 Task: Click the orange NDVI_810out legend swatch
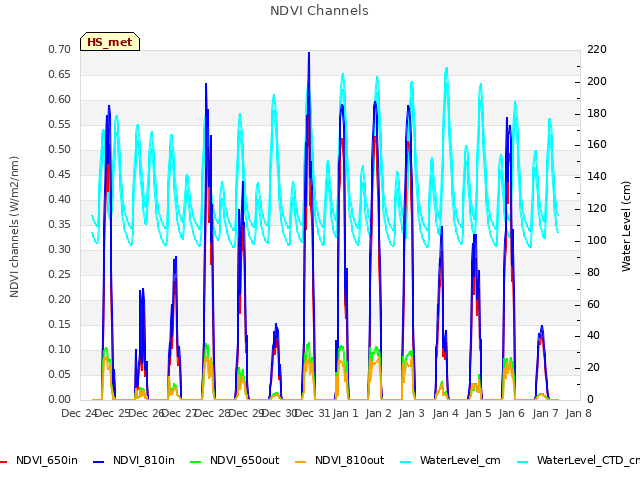click(300, 462)
